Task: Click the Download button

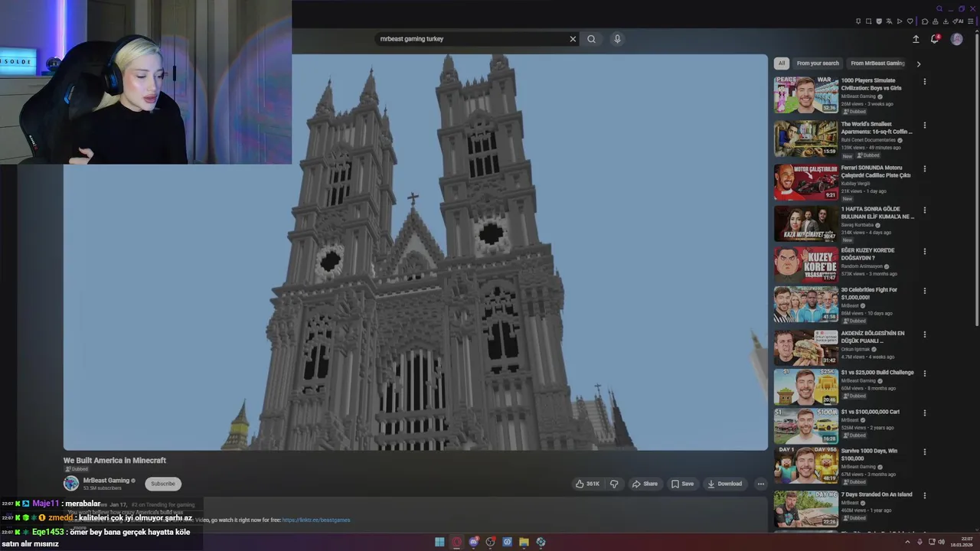Action: point(724,484)
